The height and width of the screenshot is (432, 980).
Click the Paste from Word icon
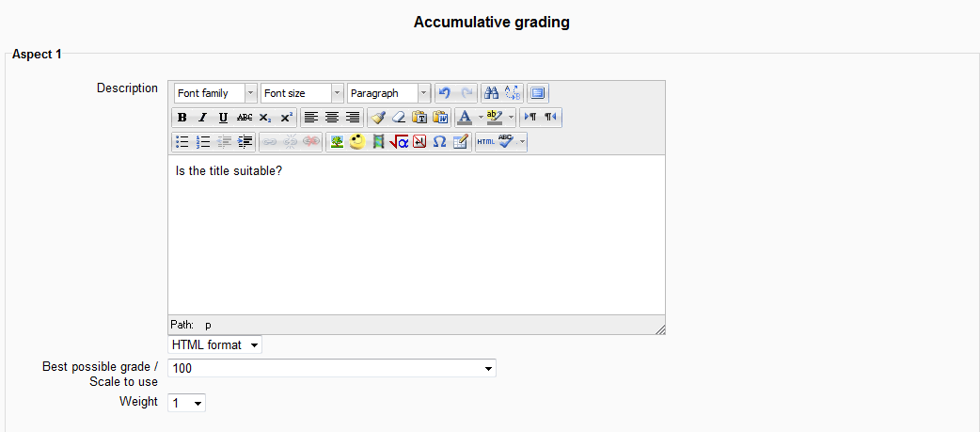(x=440, y=118)
